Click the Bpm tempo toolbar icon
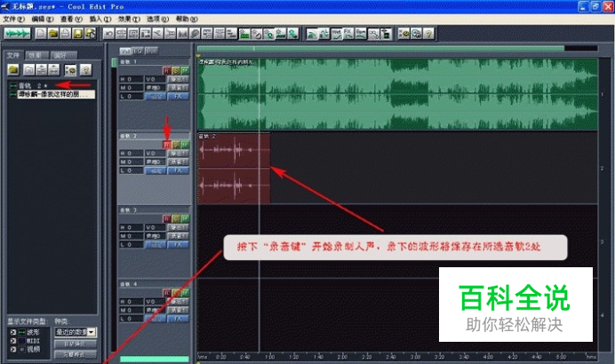The height and width of the screenshot is (364, 615). pos(361,34)
